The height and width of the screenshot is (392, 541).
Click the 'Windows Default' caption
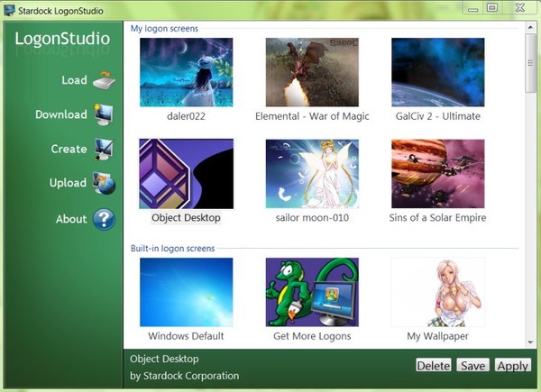[x=186, y=336]
